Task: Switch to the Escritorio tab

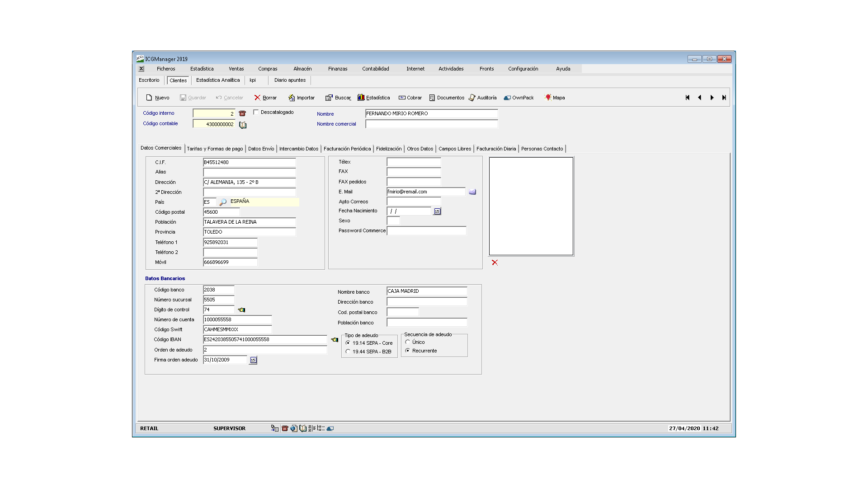Action: coord(149,80)
